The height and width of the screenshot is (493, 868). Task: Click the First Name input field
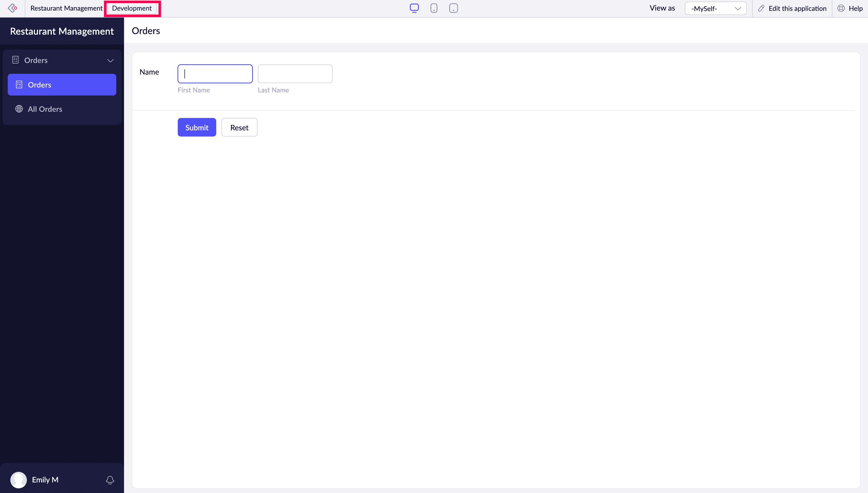215,74
